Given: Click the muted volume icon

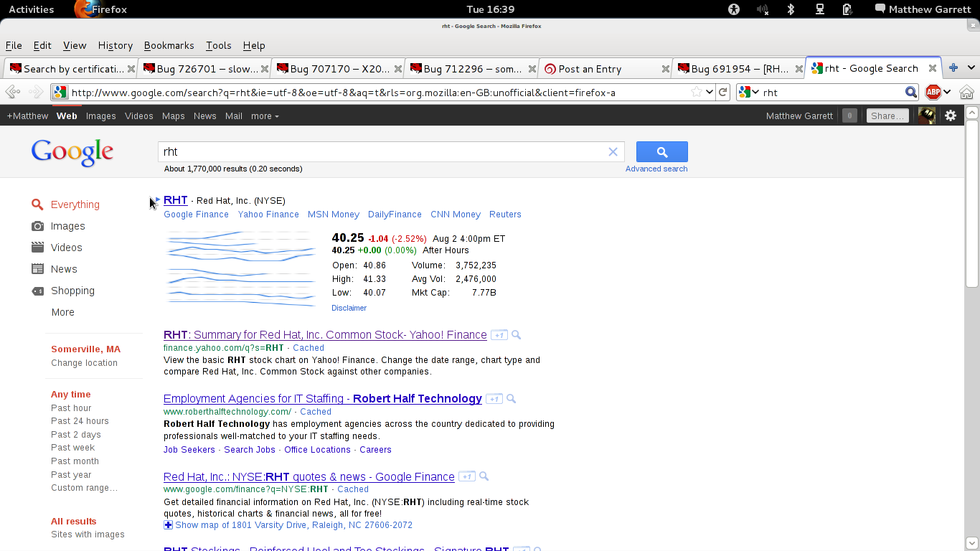Looking at the screenshot, I should pyautogui.click(x=762, y=9).
